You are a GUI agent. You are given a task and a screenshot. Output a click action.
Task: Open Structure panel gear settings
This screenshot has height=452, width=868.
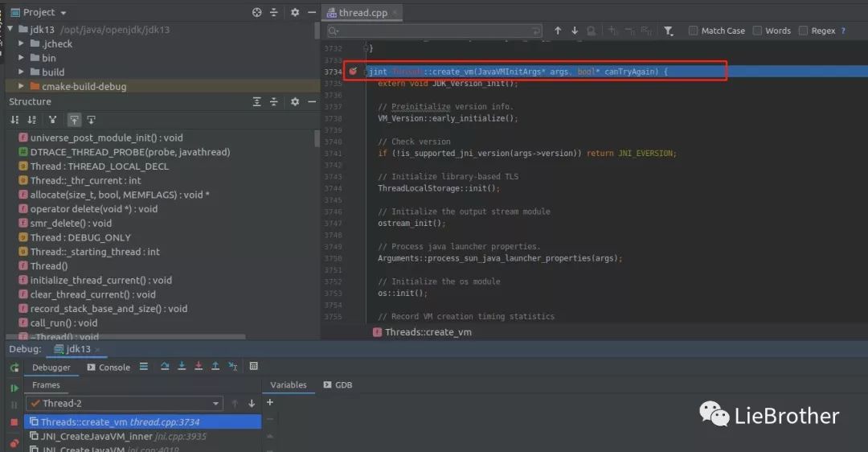click(295, 102)
